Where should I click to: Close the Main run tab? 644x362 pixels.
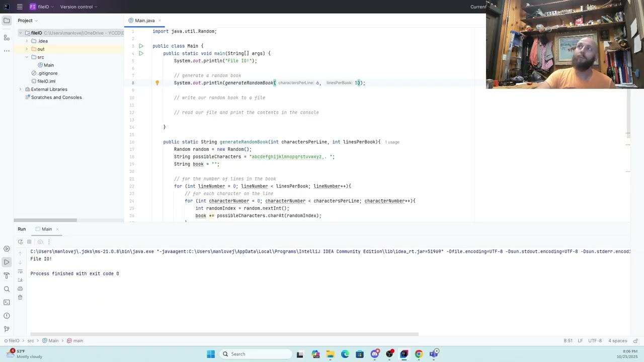[57, 229]
